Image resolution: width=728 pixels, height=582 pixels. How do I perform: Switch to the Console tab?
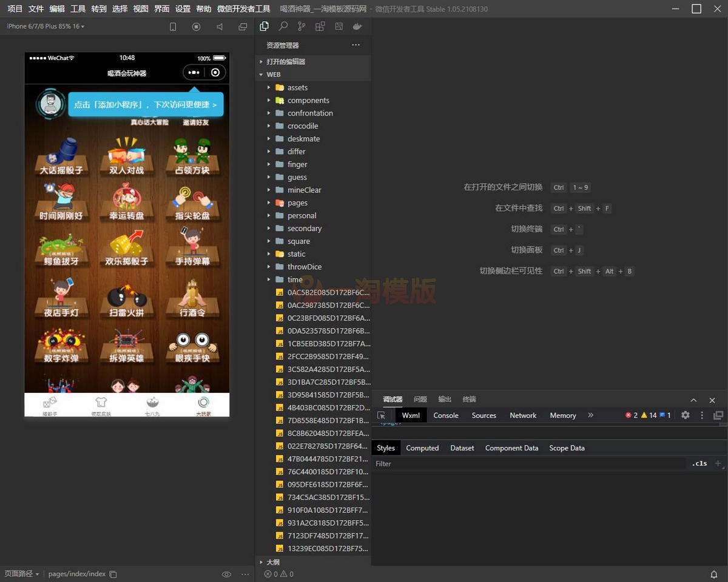(446, 415)
